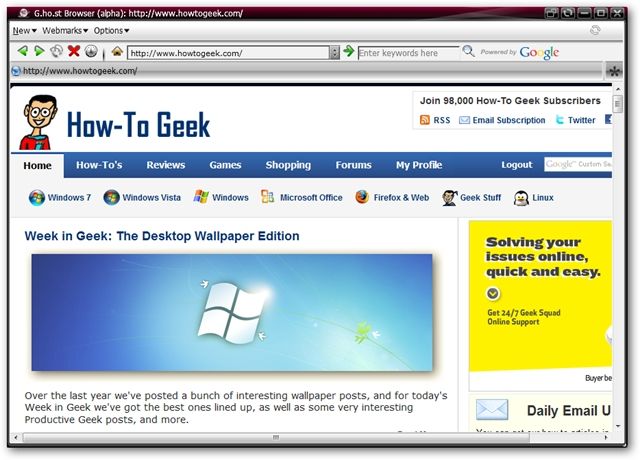640x460 pixels.
Task: Click the horizontal scrollbar left arrow
Action: tap(16, 438)
